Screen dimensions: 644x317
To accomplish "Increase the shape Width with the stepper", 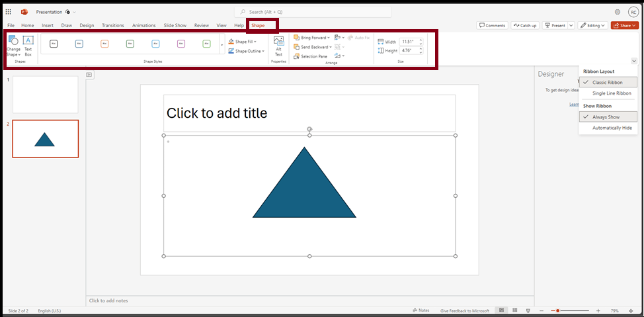I will [x=421, y=40].
